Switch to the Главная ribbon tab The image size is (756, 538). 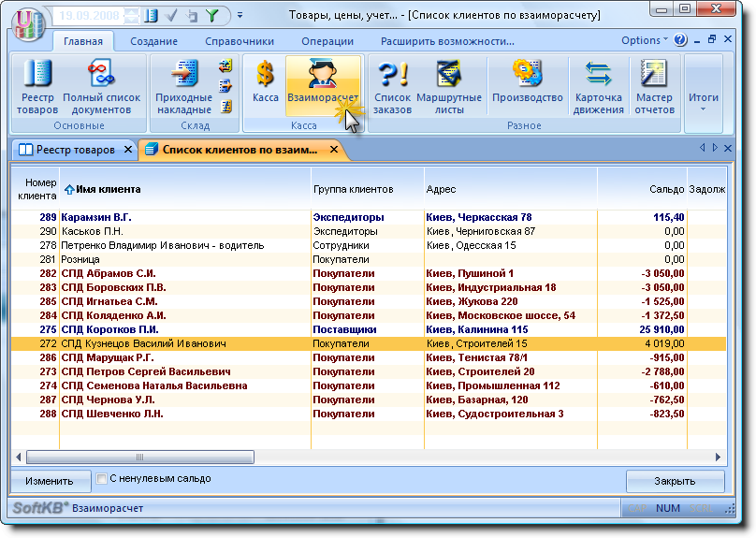(83, 41)
